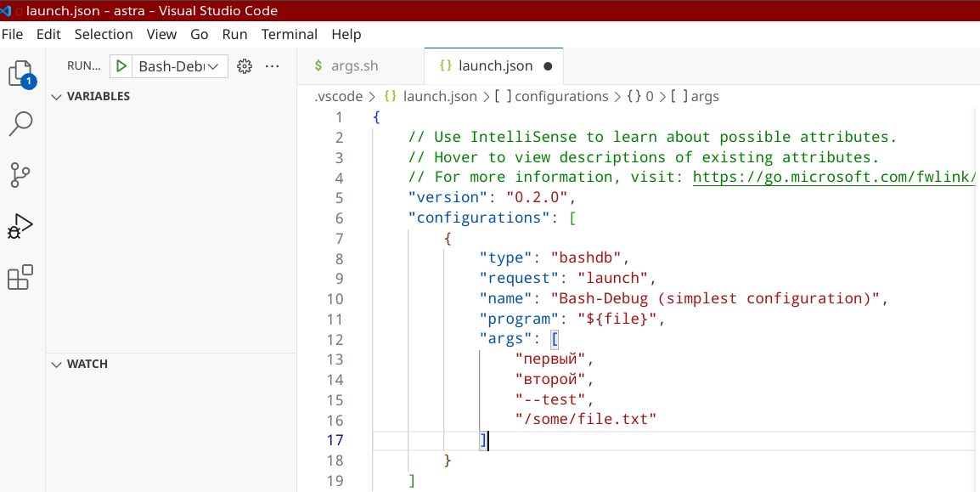Click the "/some/file.txt" argument string

pos(586,420)
